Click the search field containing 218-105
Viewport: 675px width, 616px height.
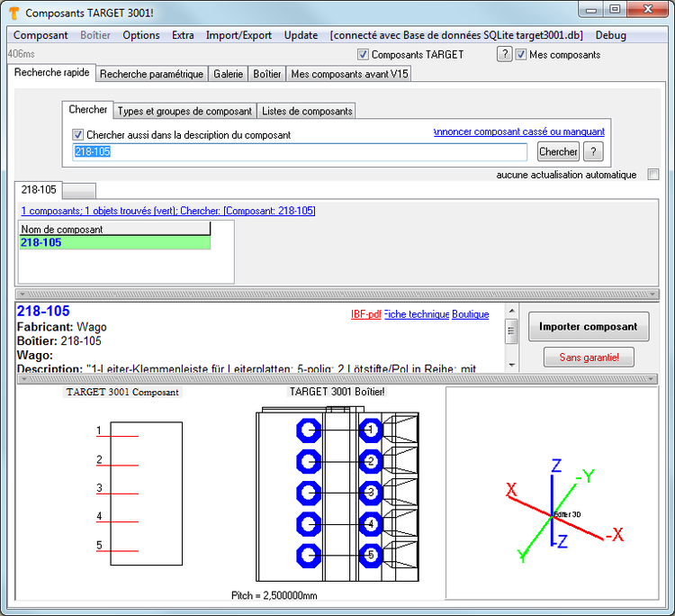click(x=300, y=151)
